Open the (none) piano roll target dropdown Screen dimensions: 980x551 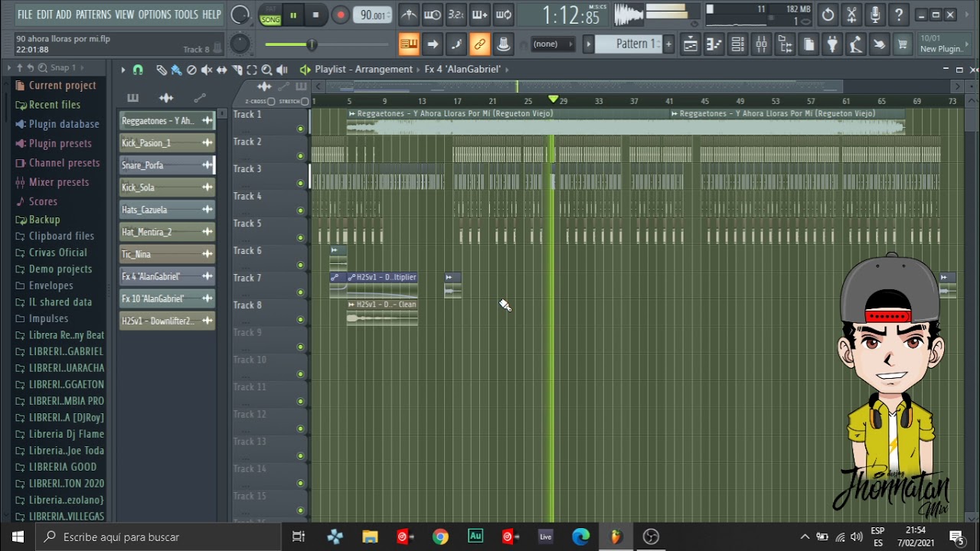[553, 44]
